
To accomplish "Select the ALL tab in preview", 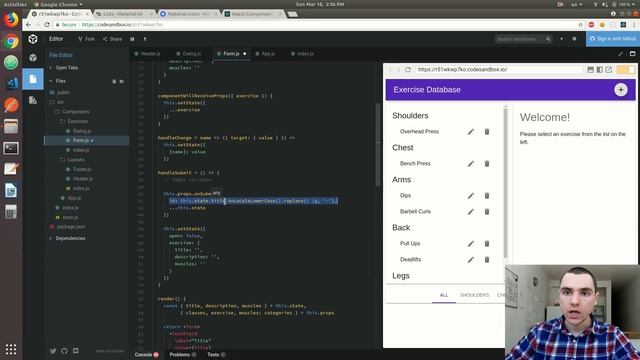I will pyautogui.click(x=444, y=295).
